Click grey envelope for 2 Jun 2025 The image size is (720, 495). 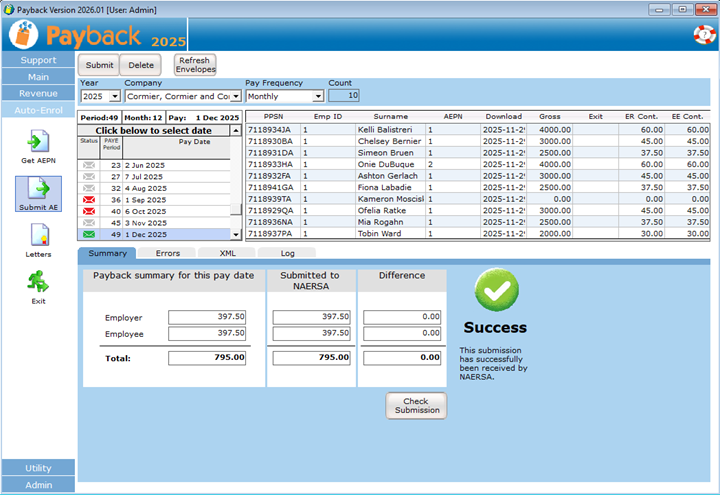90,165
